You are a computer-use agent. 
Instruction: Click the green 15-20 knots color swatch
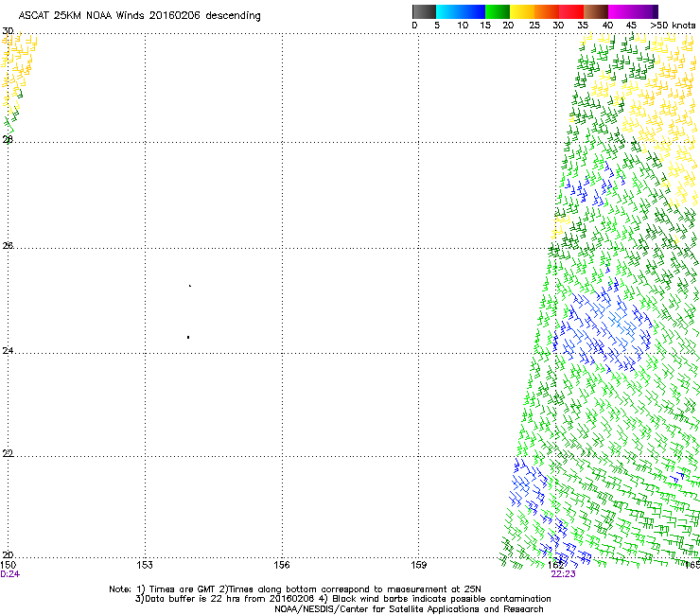tap(498, 11)
